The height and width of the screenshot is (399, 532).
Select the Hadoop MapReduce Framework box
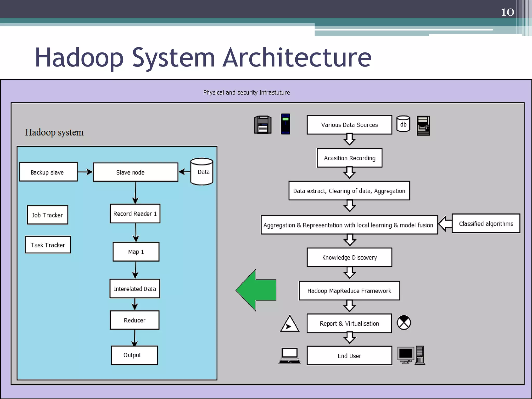click(x=349, y=291)
